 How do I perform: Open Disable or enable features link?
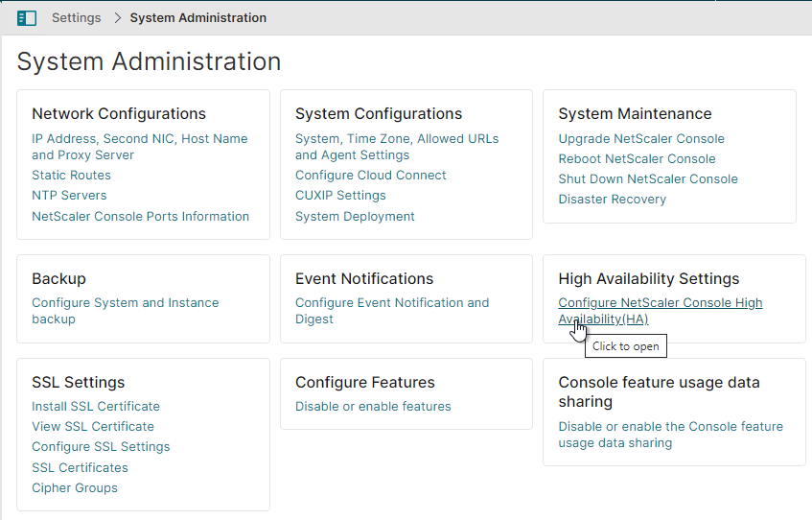tap(373, 407)
